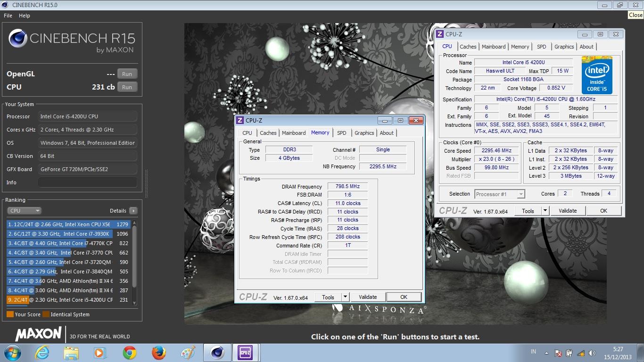The height and width of the screenshot is (362, 644).
Task: Open Paint from the taskbar
Action: point(188,353)
